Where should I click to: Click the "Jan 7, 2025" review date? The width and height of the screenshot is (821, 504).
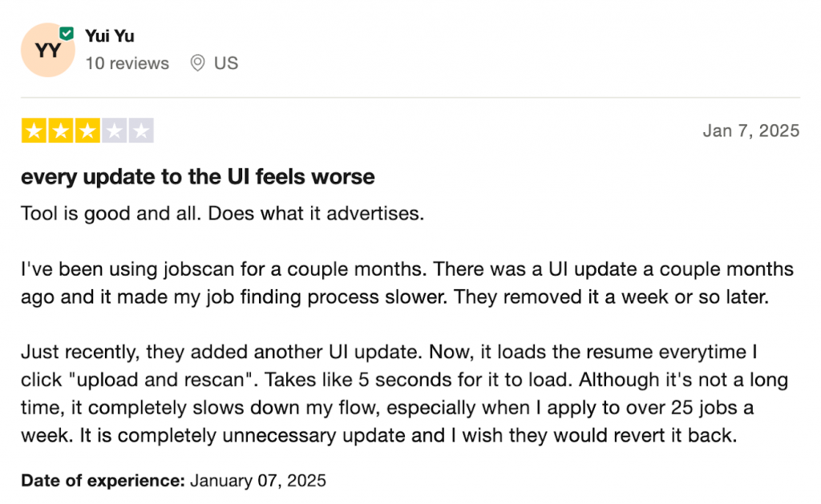751,131
